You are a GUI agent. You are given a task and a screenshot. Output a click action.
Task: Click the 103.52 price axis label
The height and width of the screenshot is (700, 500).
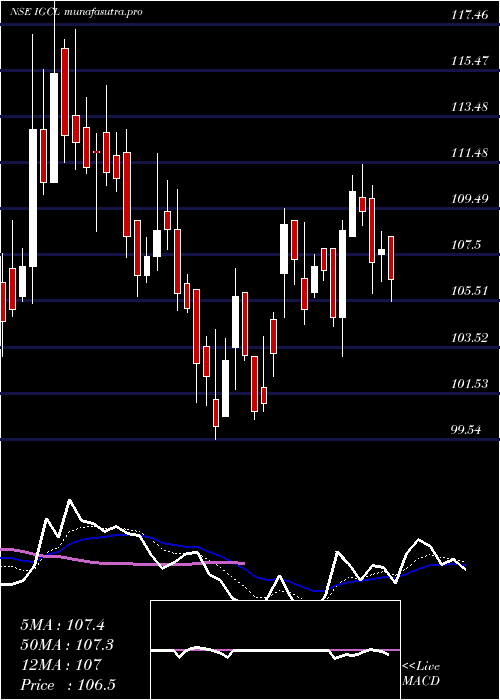click(469, 338)
